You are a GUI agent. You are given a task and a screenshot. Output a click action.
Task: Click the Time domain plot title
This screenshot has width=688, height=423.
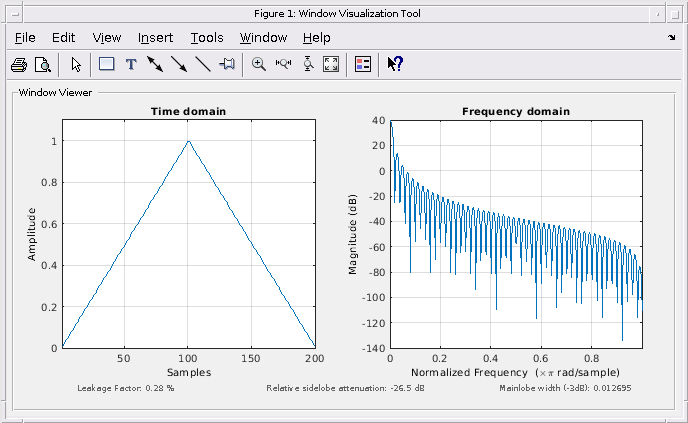[188, 111]
